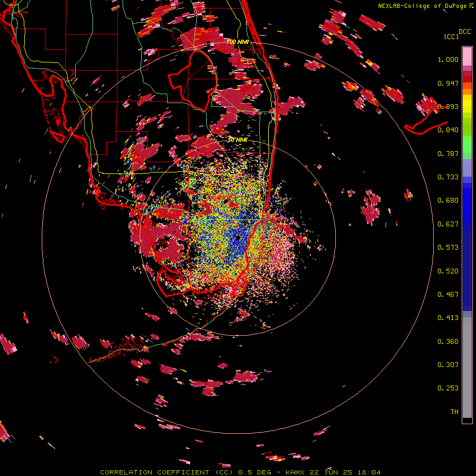Click the 0.573 scale value

(x=448, y=248)
